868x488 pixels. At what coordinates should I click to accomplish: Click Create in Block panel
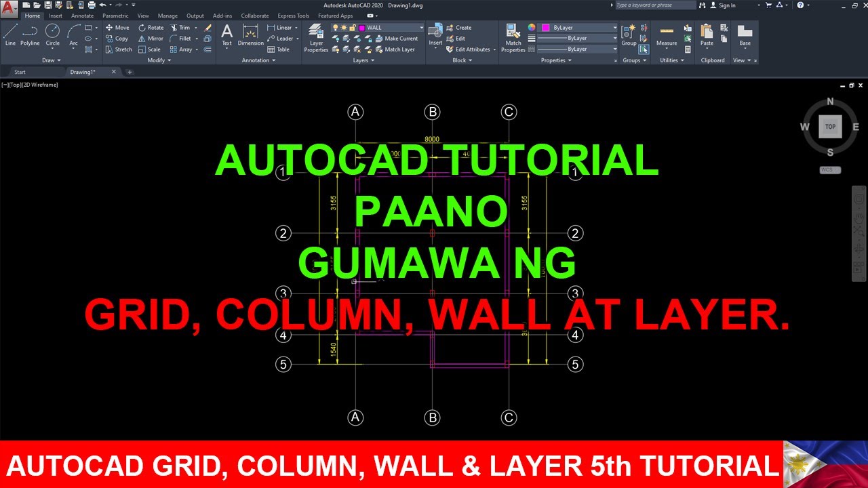459,28
